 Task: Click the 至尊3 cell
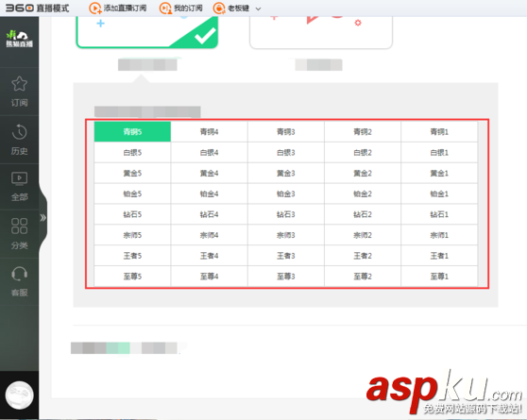(x=285, y=277)
